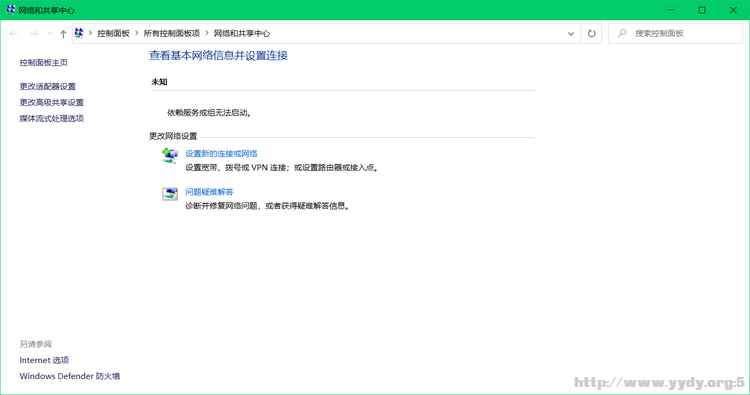Click the new connection setup icon

(x=170, y=156)
